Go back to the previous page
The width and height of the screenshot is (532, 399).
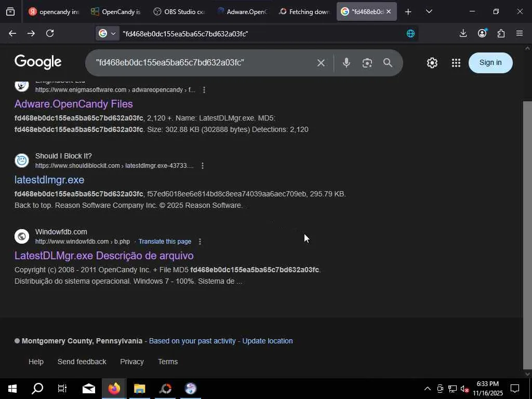pos(12,33)
